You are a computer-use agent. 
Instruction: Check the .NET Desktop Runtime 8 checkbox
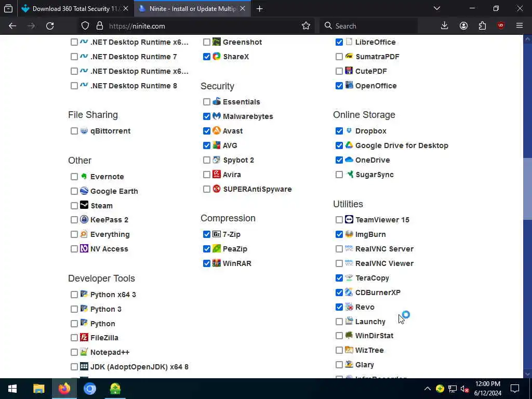tap(74, 86)
